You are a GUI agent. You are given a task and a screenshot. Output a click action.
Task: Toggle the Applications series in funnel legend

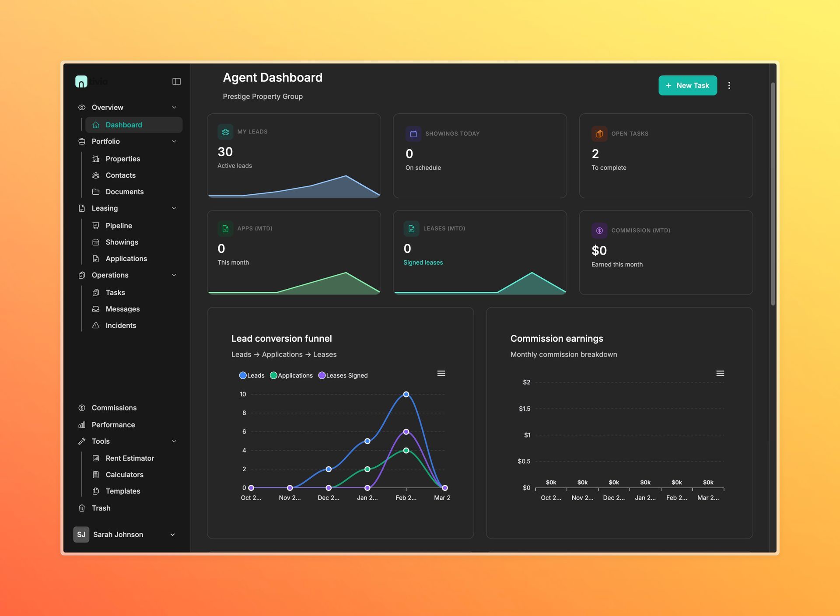[x=291, y=375]
